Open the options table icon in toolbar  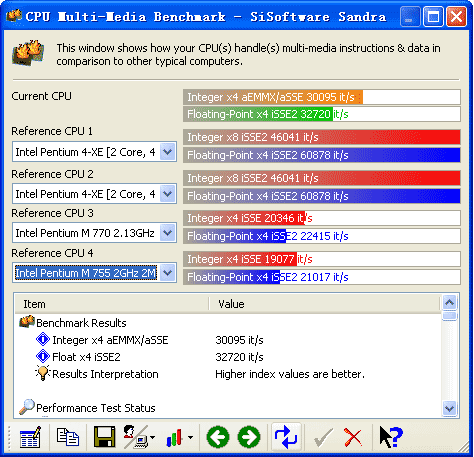[x=30, y=437]
